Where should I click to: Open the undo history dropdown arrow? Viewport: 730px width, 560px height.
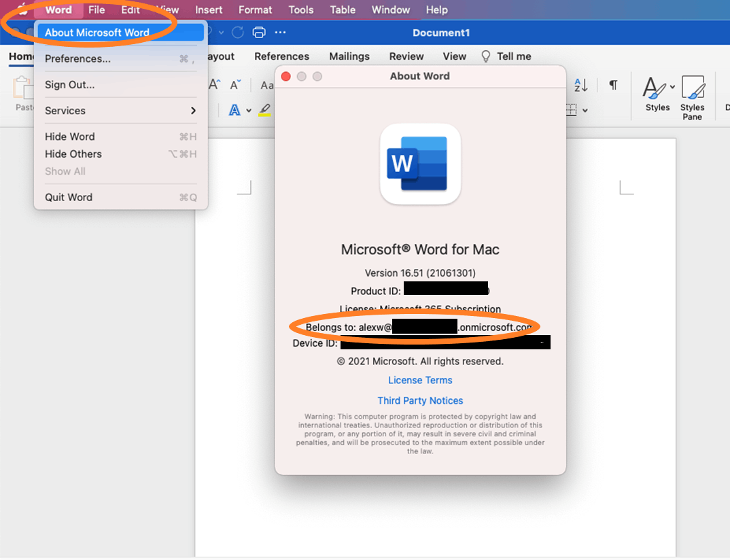221,33
